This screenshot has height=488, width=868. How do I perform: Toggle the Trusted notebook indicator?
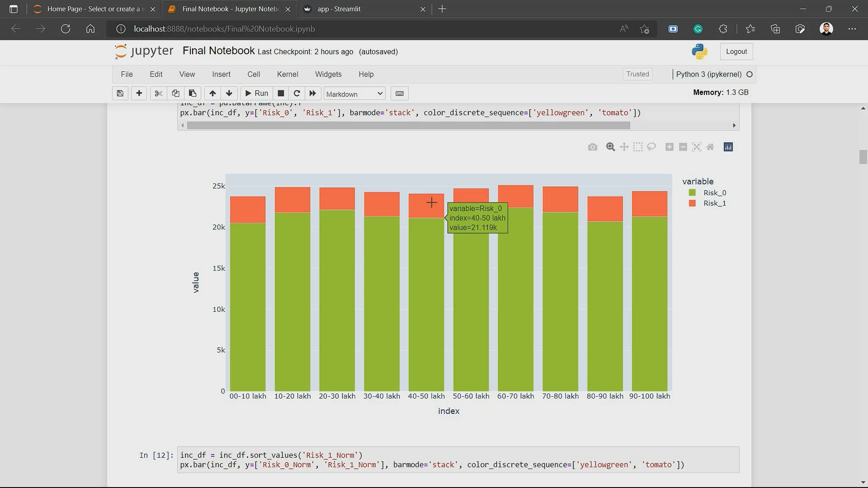coord(637,74)
